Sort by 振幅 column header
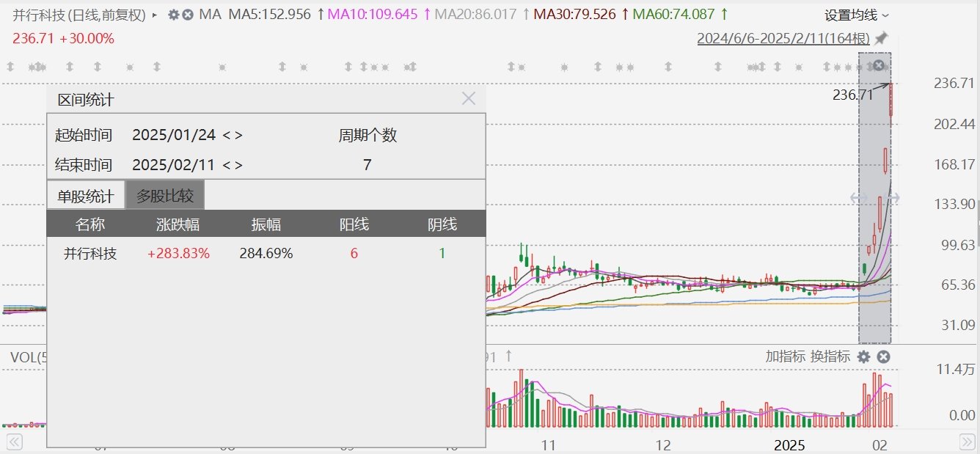This screenshot has height=454, width=980. (266, 224)
